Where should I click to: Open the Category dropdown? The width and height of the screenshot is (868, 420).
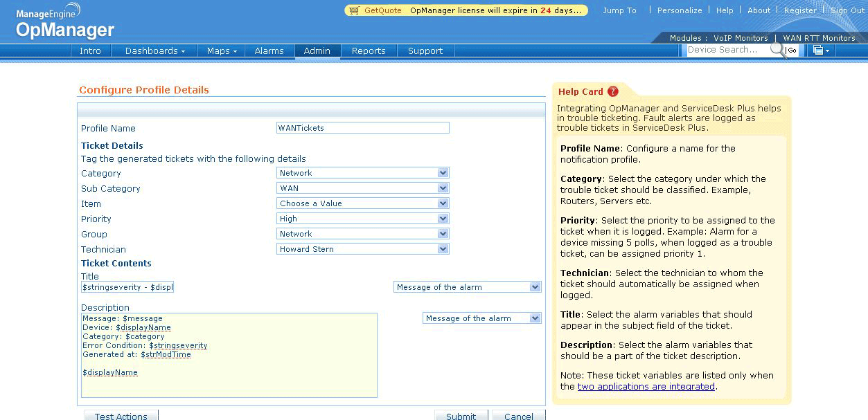click(x=363, y=173)
